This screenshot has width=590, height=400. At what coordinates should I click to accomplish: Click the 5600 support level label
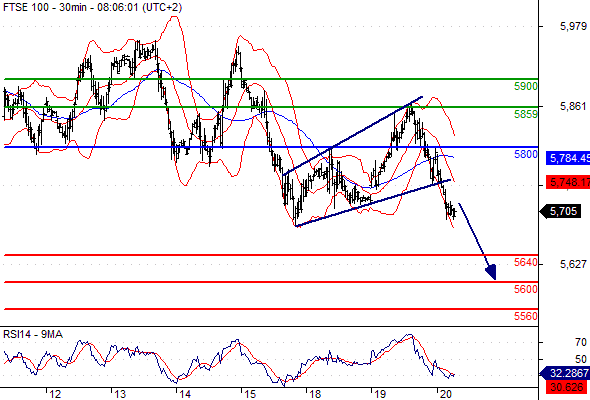pos(526,289)
